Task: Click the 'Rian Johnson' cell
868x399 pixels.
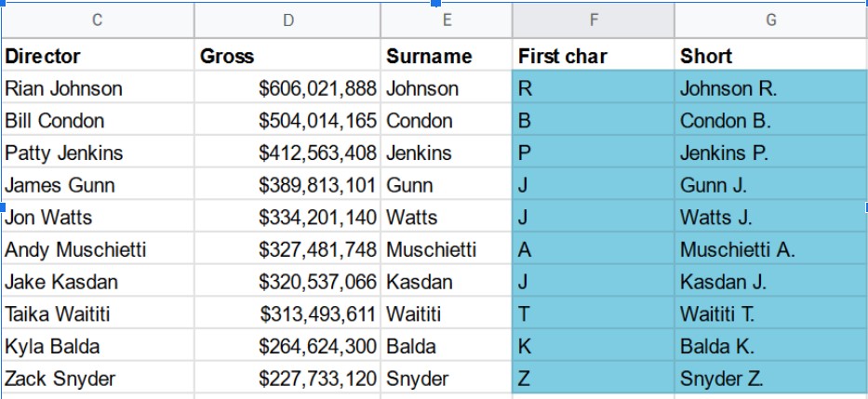Action: point(97,88)
